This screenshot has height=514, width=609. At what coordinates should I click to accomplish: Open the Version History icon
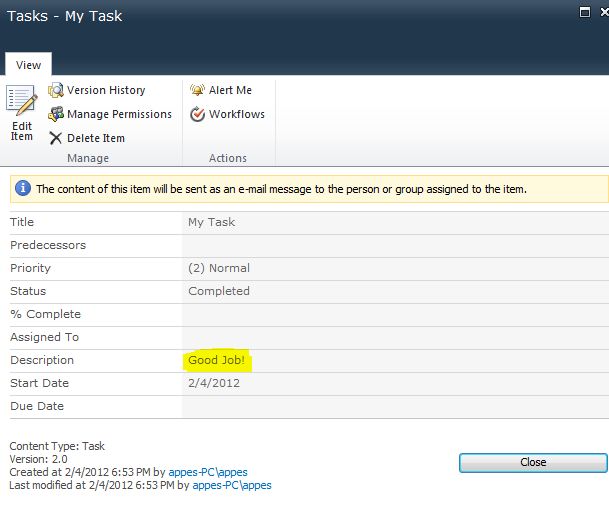pyautogui.click(x=56, y=90)
